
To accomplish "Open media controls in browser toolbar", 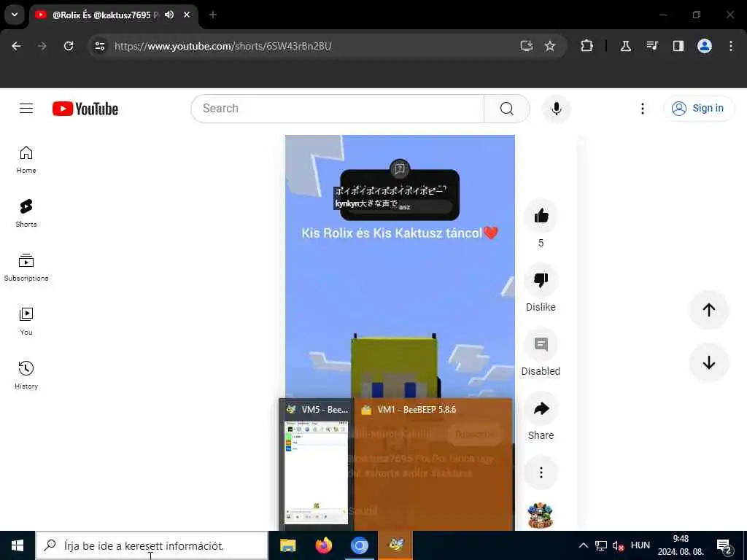I will (652, 46).
